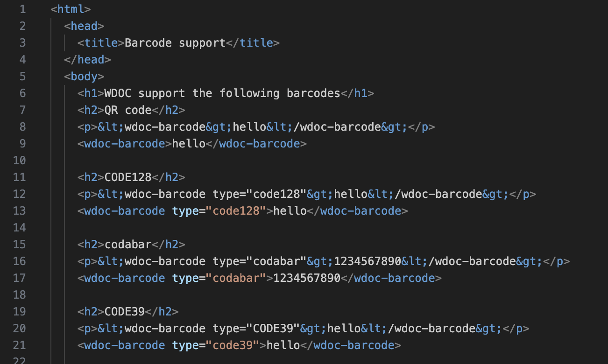The image size is (608, 364).
Task: Click the "codabar" h2 heading text
Action: [x=128, y=244]
